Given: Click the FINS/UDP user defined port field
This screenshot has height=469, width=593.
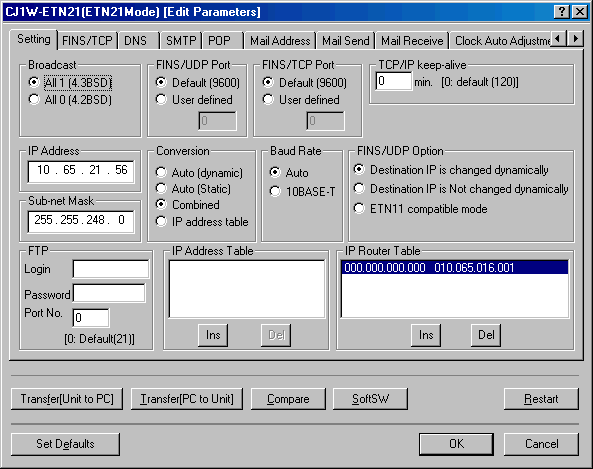Looking at the screenshot, I should point(217,121).
